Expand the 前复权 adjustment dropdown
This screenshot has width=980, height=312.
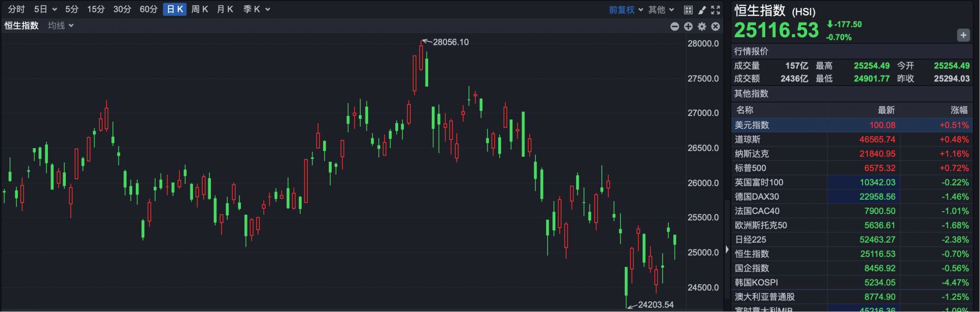(x=626, y=10)
